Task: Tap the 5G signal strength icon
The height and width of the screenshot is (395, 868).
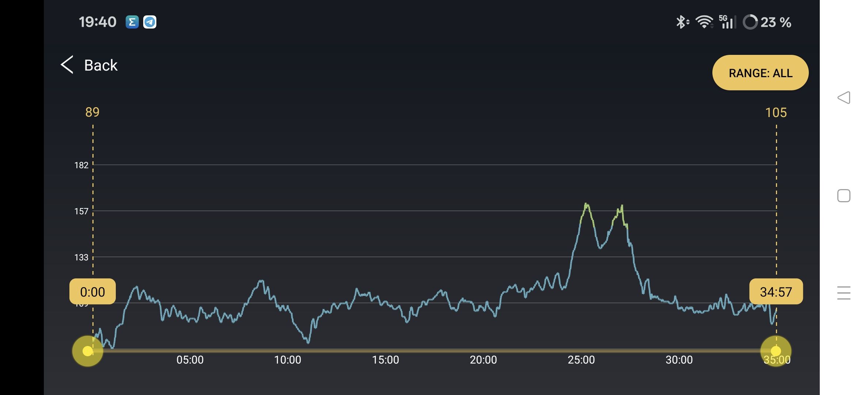Action: pos(727,22)
